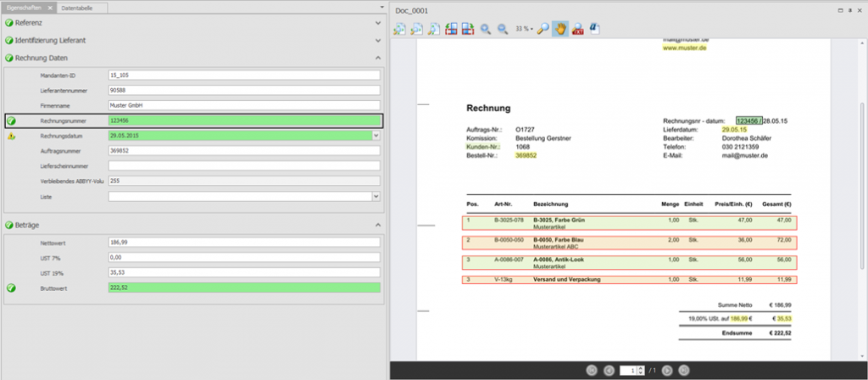
Task: Maximize the Doc_0001 viewer panel
Action: (x=841, y=10)
